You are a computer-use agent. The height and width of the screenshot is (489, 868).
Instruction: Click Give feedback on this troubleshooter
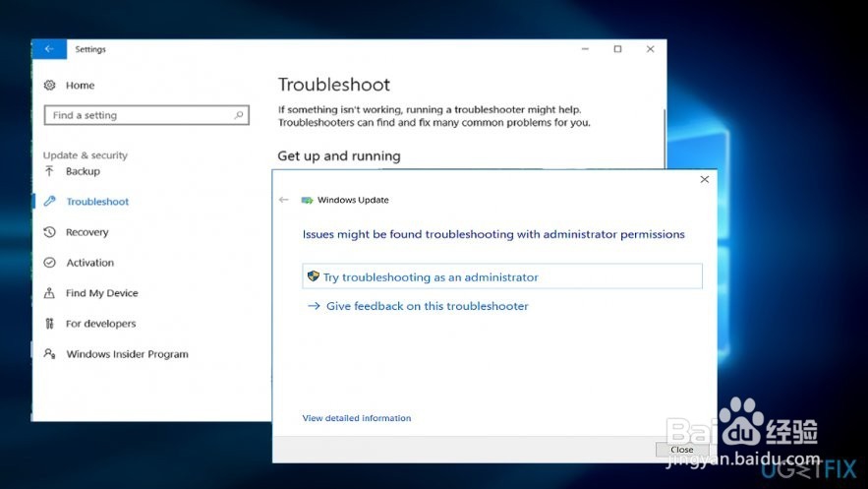[427, 306]
